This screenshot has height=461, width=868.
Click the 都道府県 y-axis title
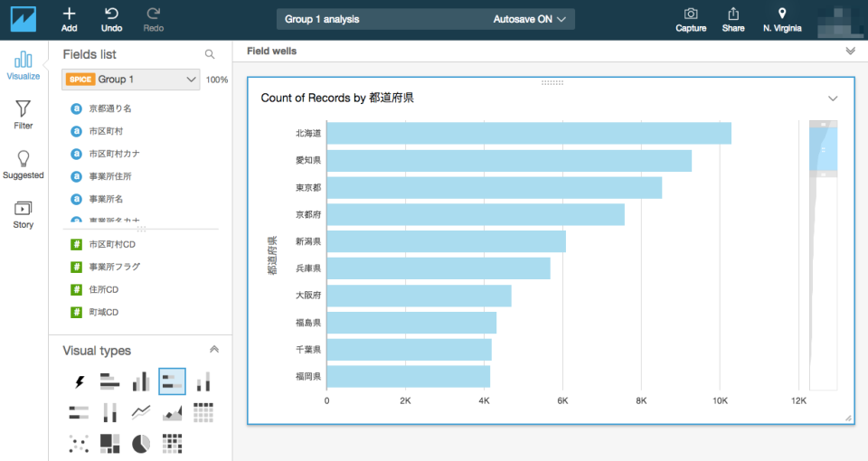pos(272,256)
